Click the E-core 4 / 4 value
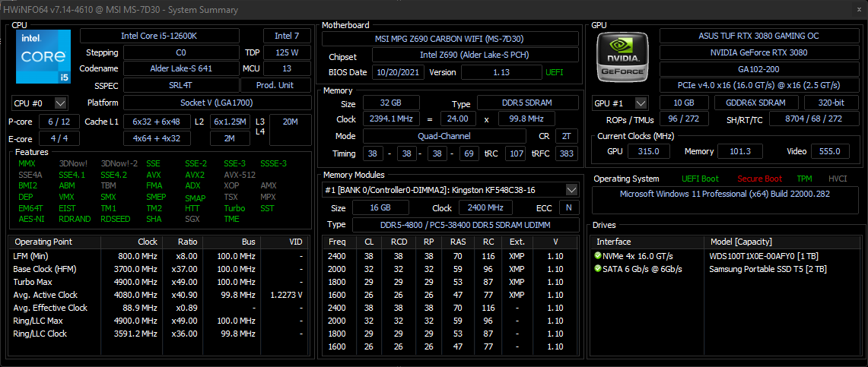The image size is (868, 367). click(x=59, y=138)
